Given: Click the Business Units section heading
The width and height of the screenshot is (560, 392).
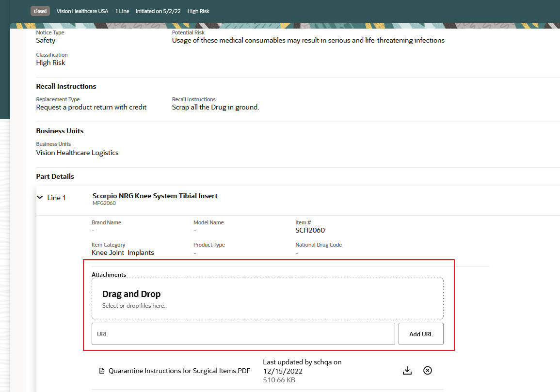Looking at the screenshot, I should coord(60,131).
